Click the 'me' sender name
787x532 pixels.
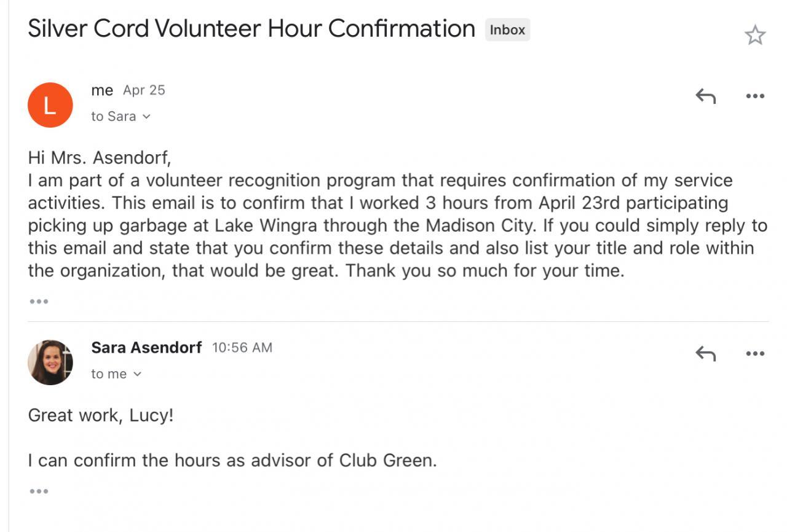[102, 90]
